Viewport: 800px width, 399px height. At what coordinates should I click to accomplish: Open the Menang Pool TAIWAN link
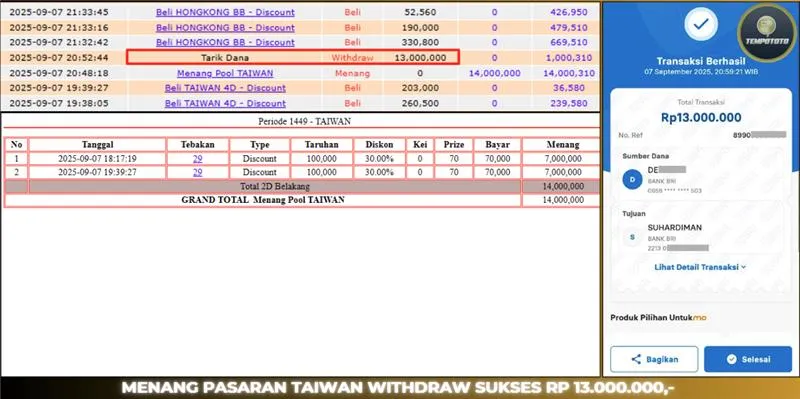click(x=225, y=73)
